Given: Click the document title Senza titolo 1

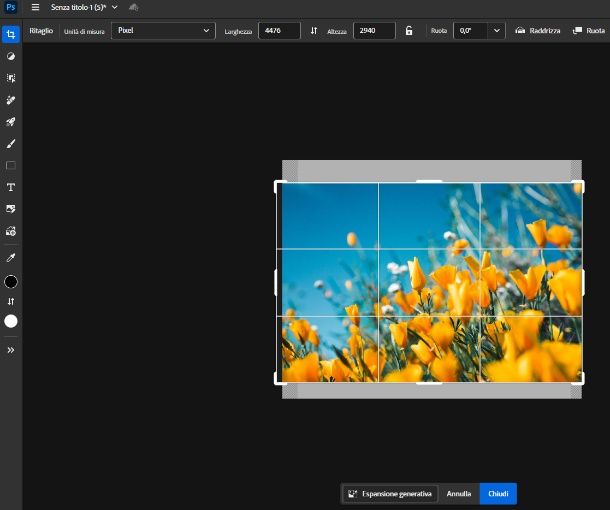Looking at the screenshot, I should click(x=78, y=7).
